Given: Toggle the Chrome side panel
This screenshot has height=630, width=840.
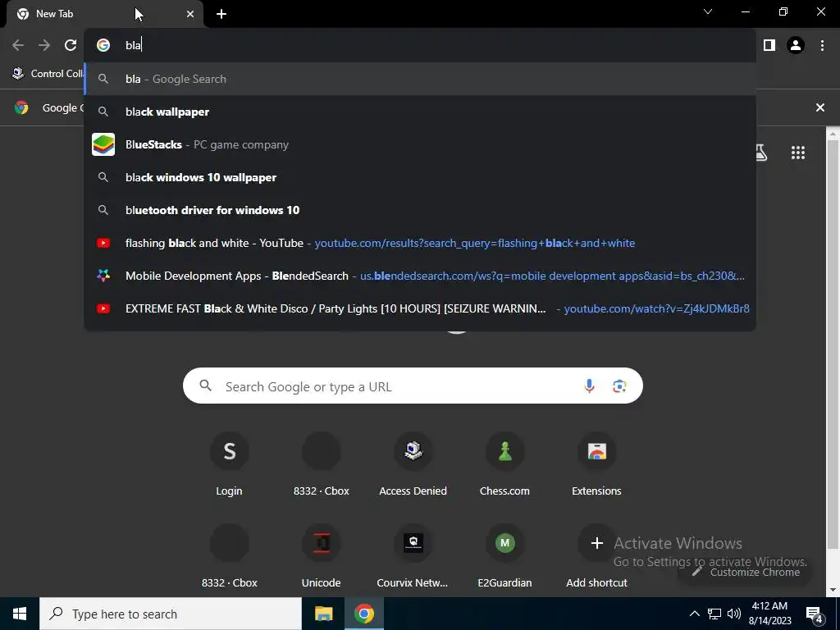Looking at the screenshot, I should click(769, 45).
